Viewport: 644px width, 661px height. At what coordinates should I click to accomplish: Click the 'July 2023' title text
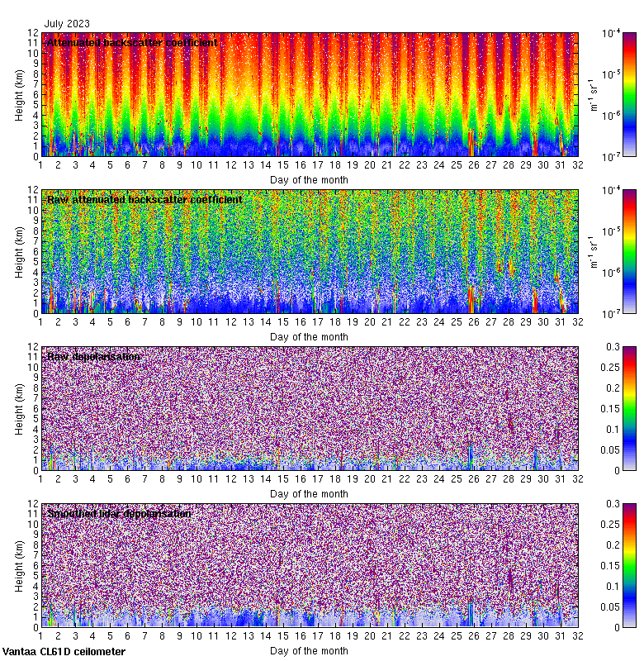point(67,24)
